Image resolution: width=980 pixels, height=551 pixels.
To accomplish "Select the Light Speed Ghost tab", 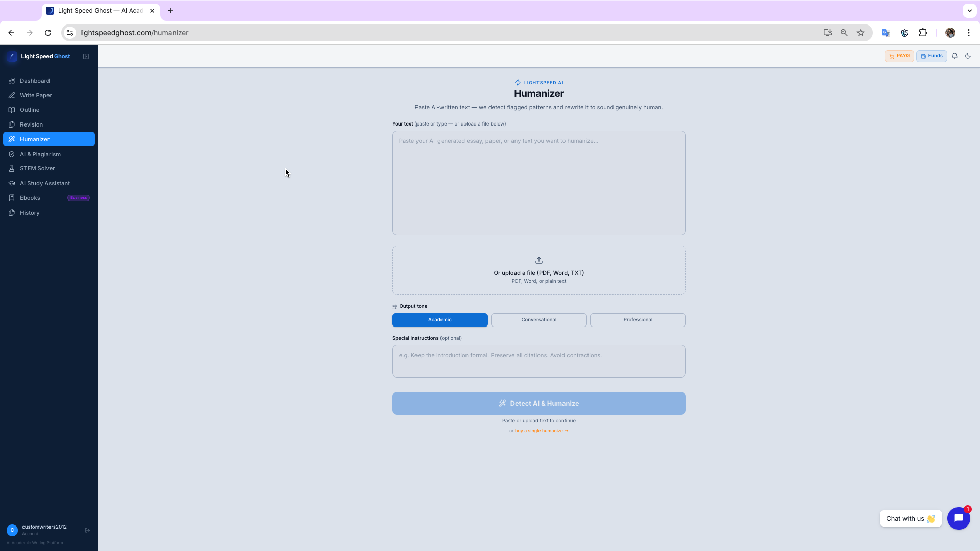I will [x=101, y=10].
